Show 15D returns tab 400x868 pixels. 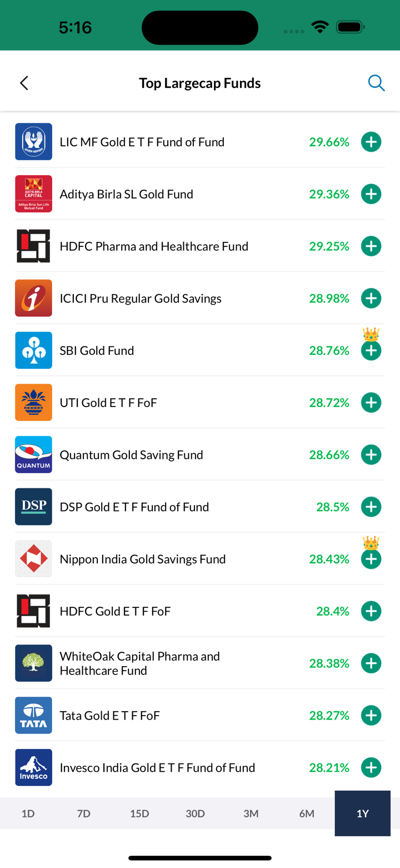139,814
